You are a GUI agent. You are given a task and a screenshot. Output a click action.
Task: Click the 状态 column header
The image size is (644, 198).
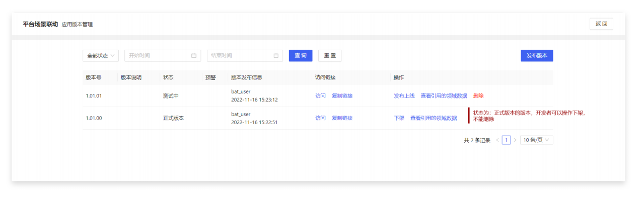[168, 77]
